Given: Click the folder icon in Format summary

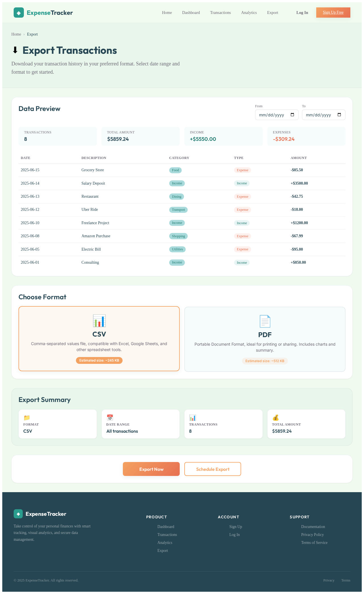Looking at the screenshot, I should [27, 418].
